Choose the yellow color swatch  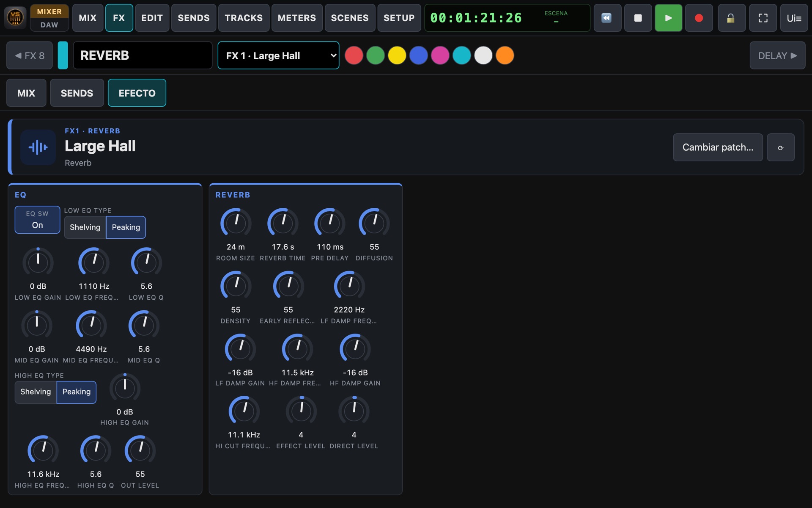coord(397,55)
